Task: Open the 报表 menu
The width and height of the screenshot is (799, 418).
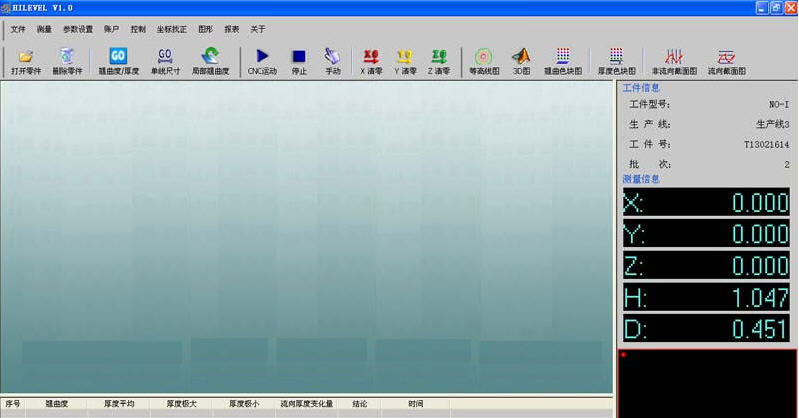Action: click(232, 29)
